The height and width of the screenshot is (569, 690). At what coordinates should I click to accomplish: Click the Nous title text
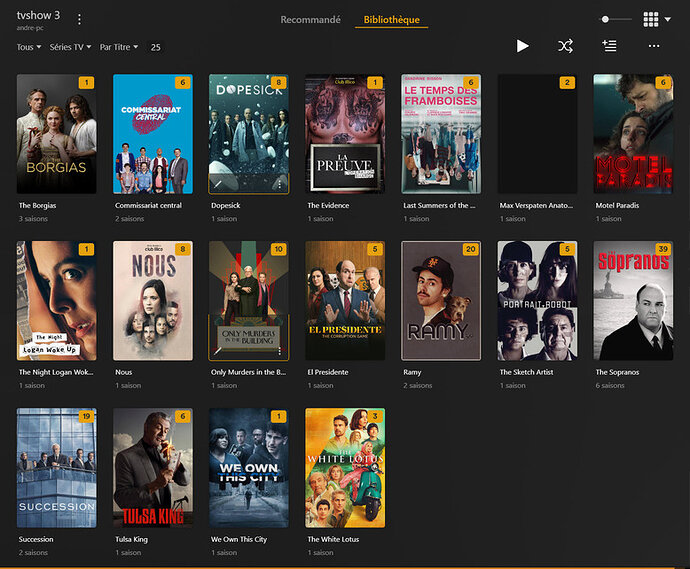123,372
